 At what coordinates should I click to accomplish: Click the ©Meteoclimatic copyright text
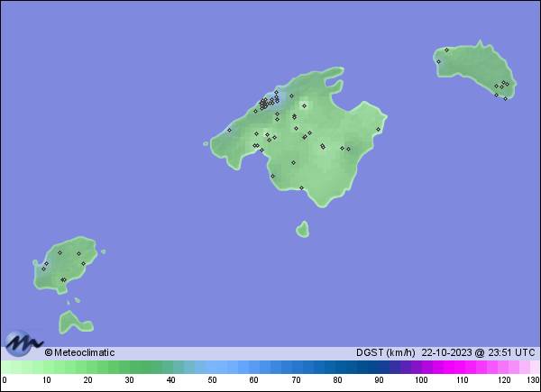tap(79, 352)
